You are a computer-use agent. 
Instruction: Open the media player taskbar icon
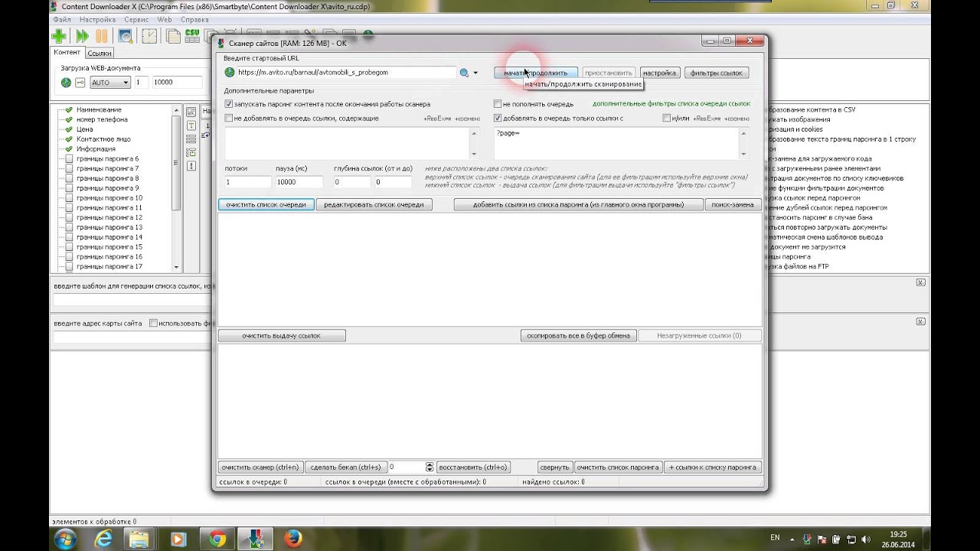[178, 539]
